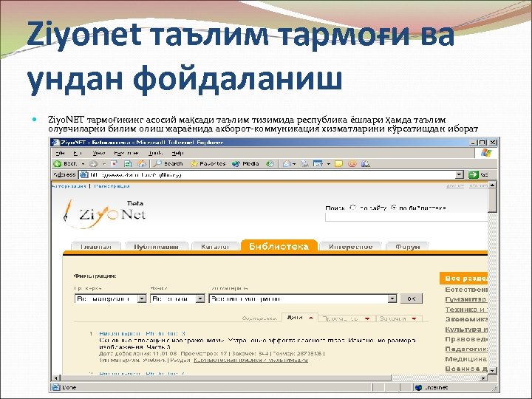Image resolution: width=532 pixels, height=399 pixels.
Task: Open Search pane via magnifier button
Action: coord(168,164)
